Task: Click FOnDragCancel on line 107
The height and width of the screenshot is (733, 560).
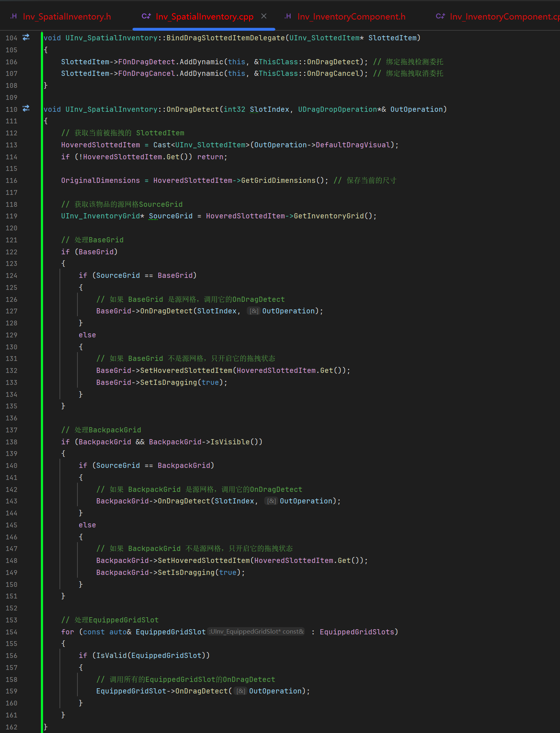Action: pos(147,73)
